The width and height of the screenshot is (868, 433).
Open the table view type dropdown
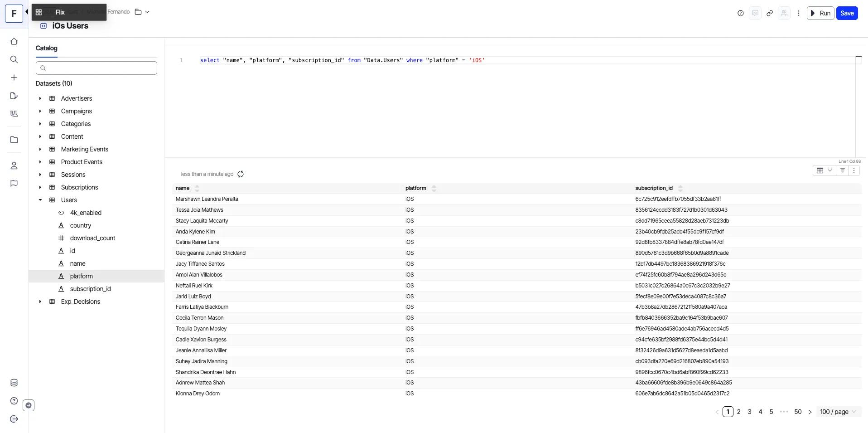[825, 170]
